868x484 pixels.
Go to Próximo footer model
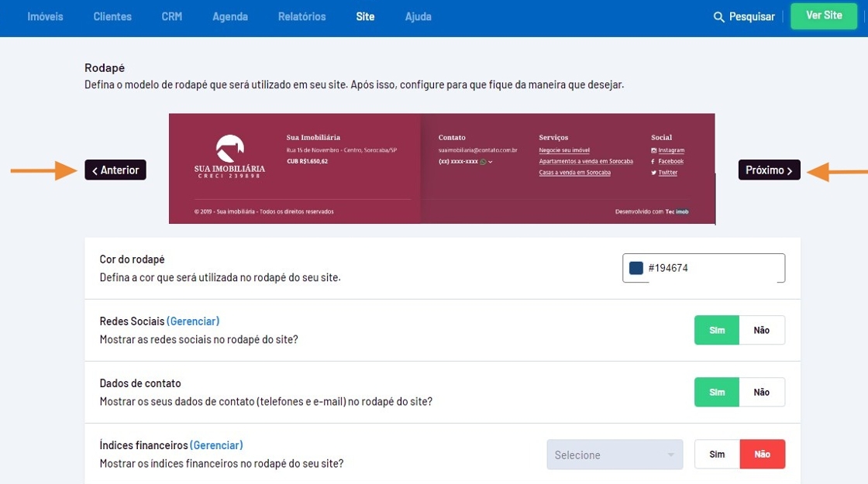769,170
